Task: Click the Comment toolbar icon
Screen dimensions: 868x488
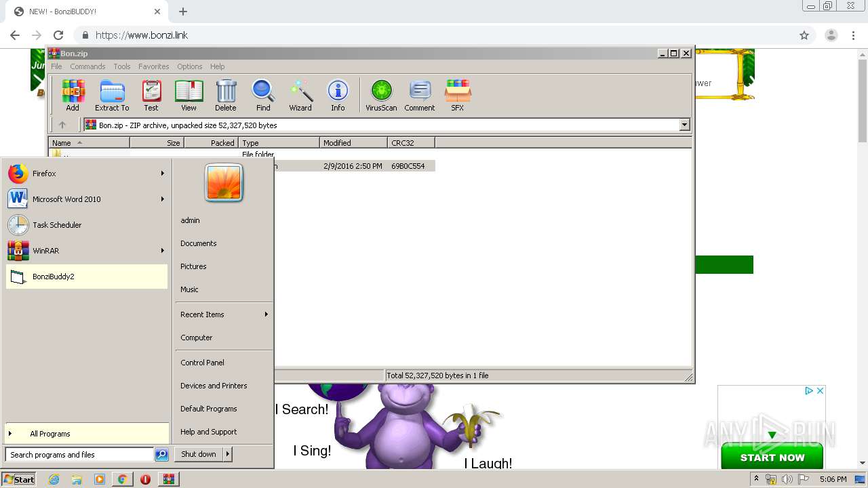Action: point(420,95)
